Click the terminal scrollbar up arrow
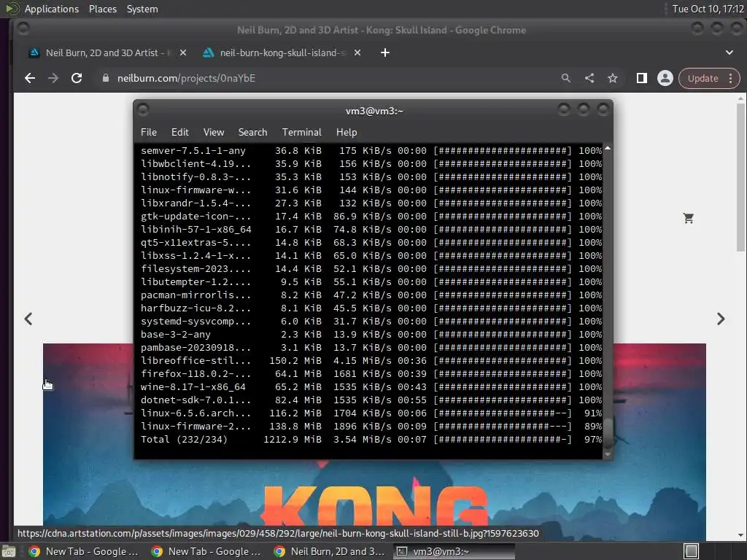The height and width of the screenshot is (560, 747). pos(608,149)
